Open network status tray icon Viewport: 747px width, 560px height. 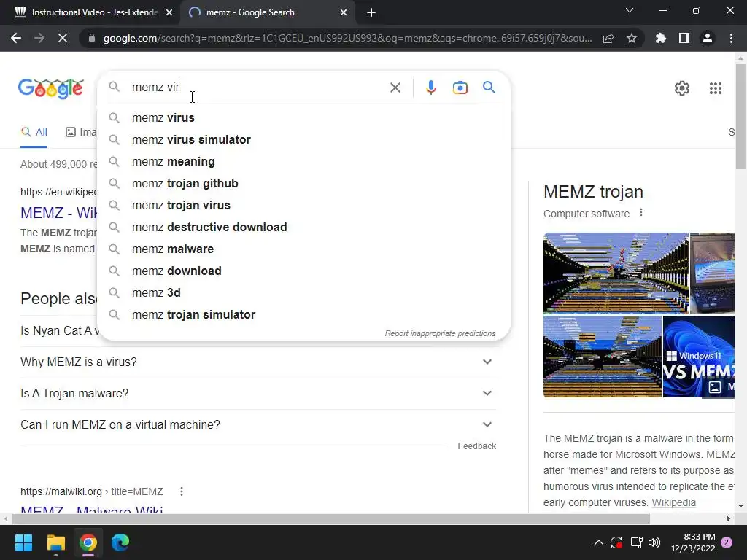pyautogui.click(x=636, y=542)
